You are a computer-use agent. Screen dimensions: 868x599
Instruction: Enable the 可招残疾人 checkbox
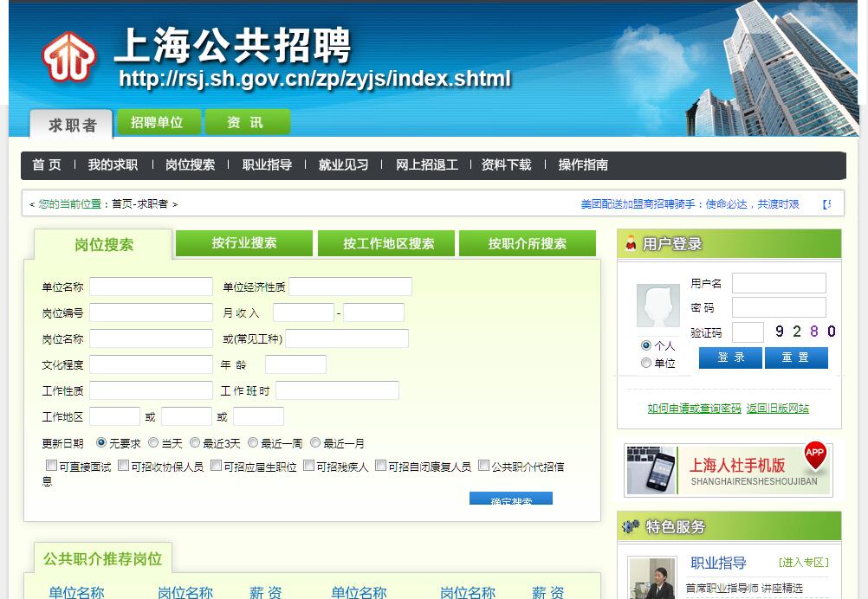coord(308,466)
